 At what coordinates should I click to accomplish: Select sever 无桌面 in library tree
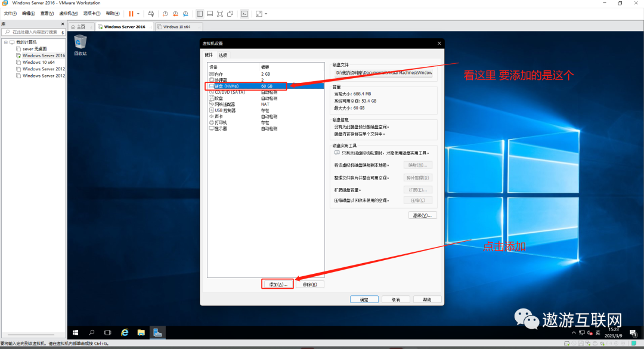[x=35, y=49]
